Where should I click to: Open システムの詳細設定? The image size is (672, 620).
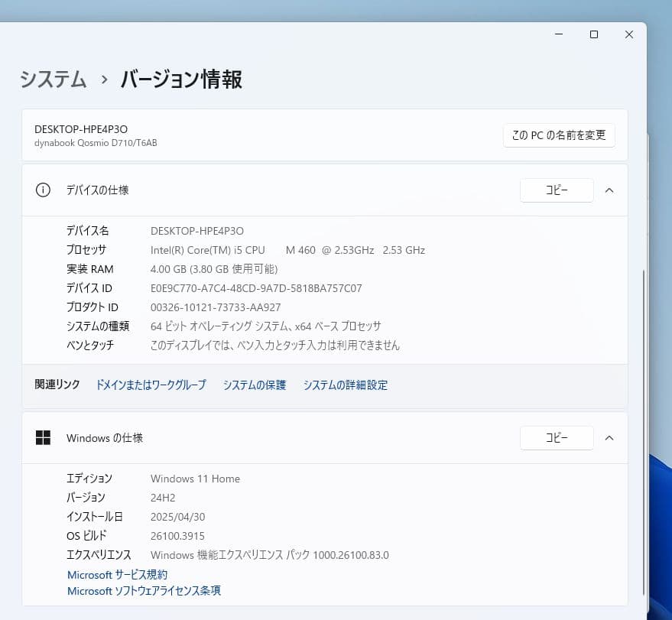click(x=346, y=385)
